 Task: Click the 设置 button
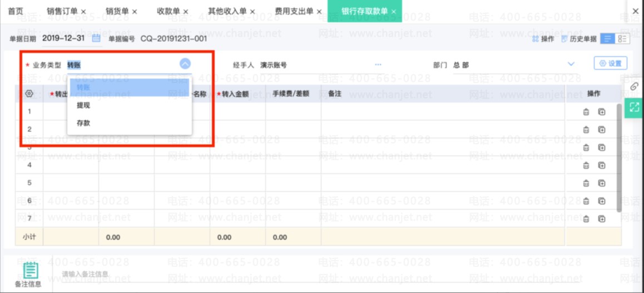click(610, 64)
